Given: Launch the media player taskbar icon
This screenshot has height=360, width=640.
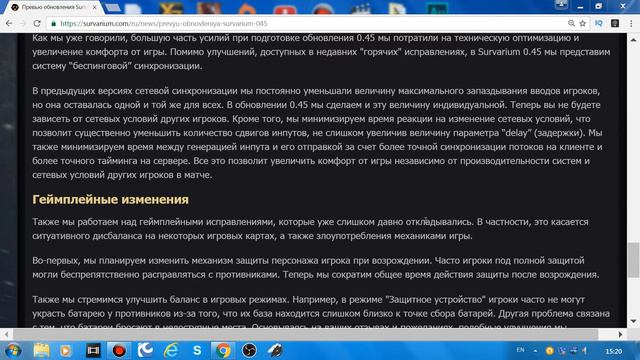Looking at the screenshot, I should 65,350.
